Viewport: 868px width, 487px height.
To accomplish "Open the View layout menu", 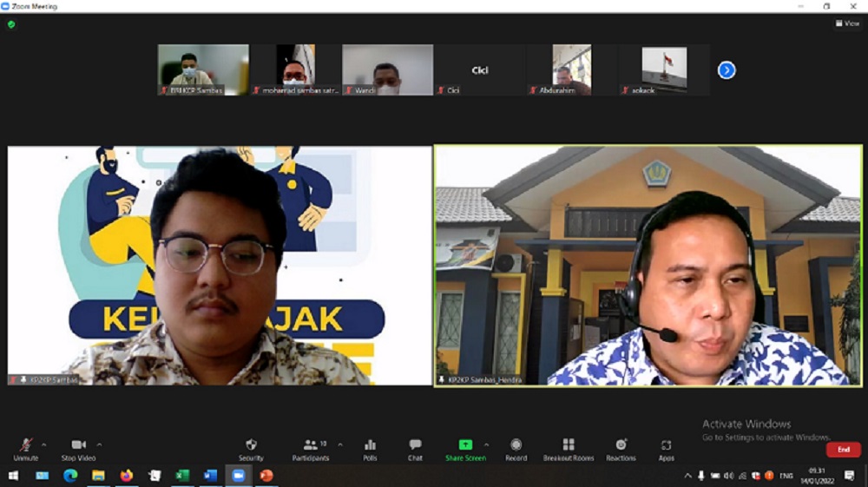I will 848,23.
